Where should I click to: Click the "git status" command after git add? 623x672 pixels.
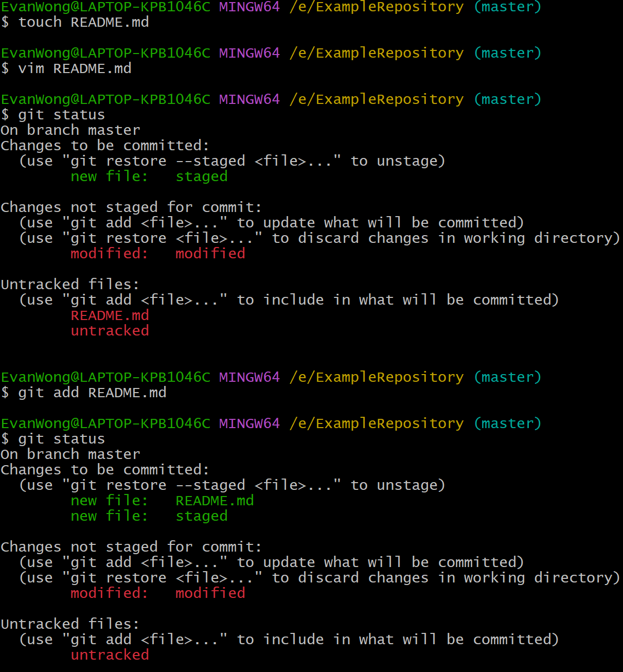(61, 439)
